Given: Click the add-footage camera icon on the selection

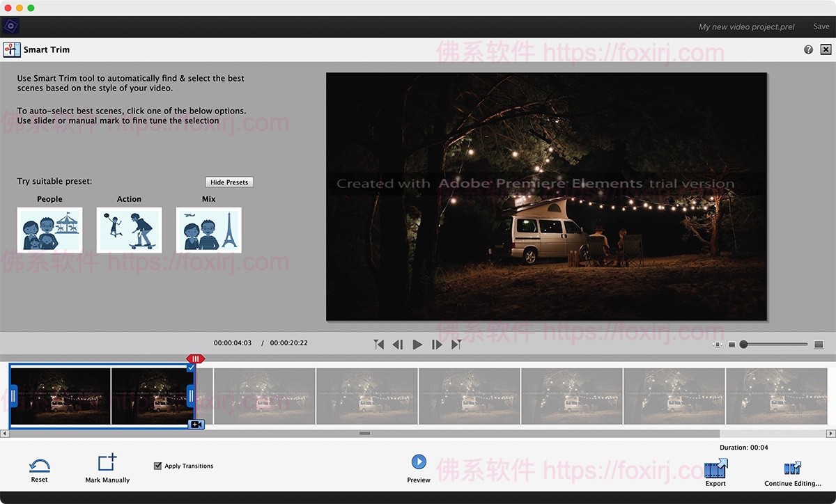Looking at the screenshot, I should 196,423.
